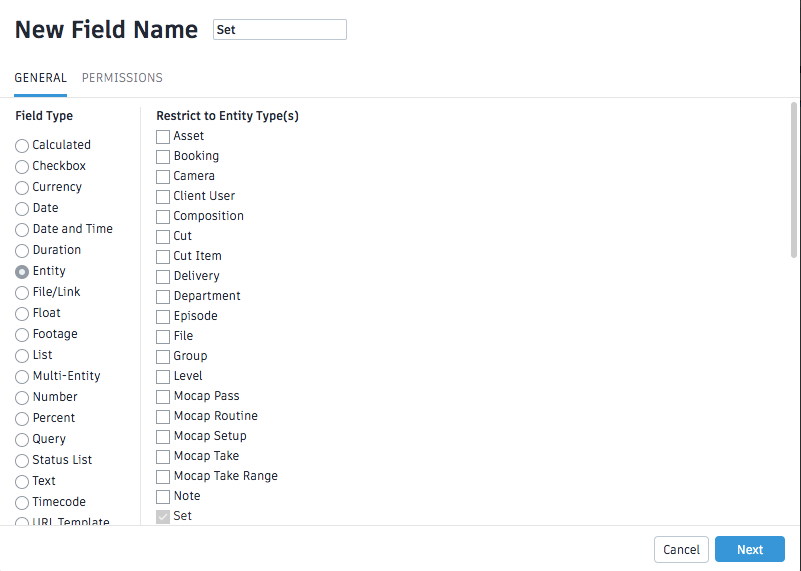This screenshot has height=571, width=801.
Task: Tick the Cut Item checkbox
Action: pos(163,257)
